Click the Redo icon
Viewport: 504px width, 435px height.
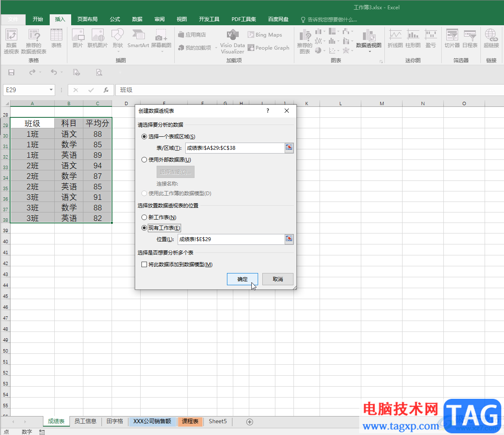pyautogui.click(x=32, y=72)
